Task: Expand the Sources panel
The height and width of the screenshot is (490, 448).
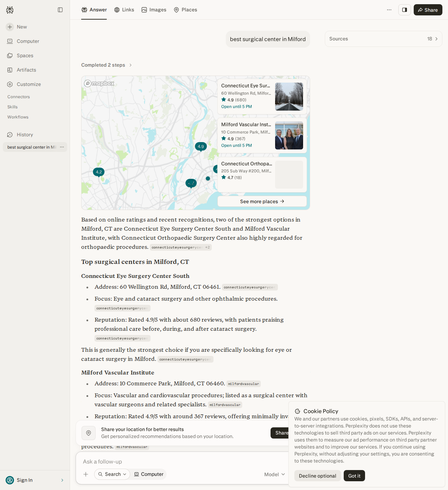Action: tap(383, 39)
